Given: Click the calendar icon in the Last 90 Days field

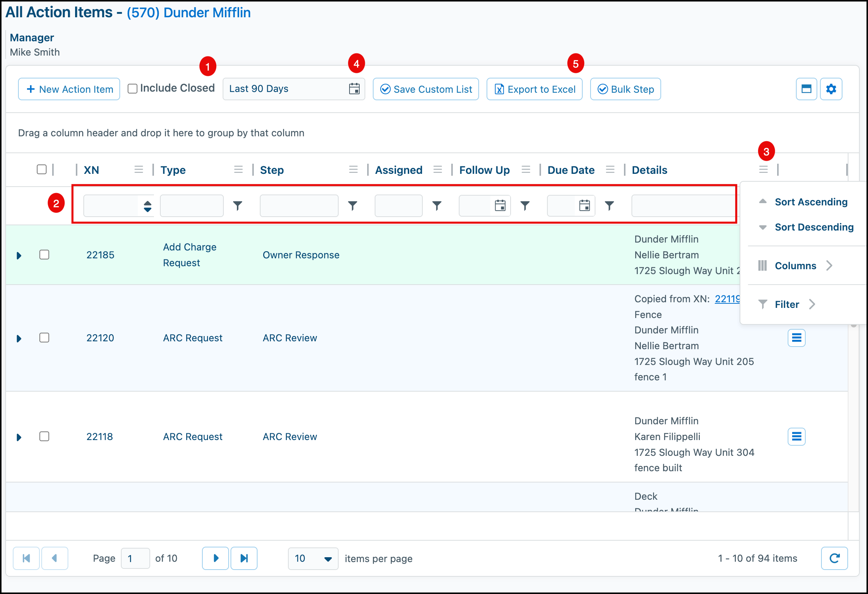Looking at the screenshot, I should pyautogui.click(x=354, y=89).
